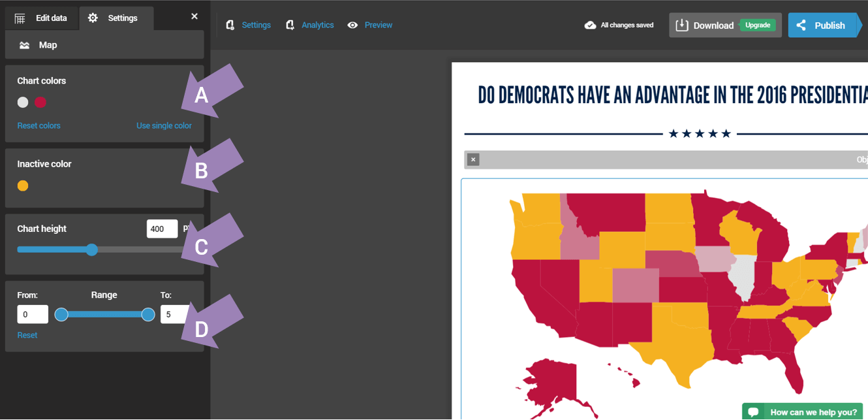The height and width of the screenshot is (420, 868).
Task: Click the gear icon on Settings tab
Action: [93, 18]
